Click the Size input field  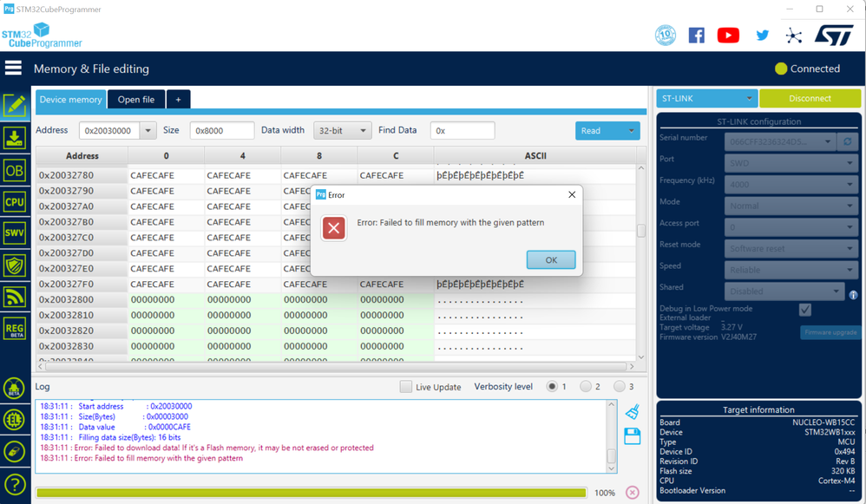(222, 131)
